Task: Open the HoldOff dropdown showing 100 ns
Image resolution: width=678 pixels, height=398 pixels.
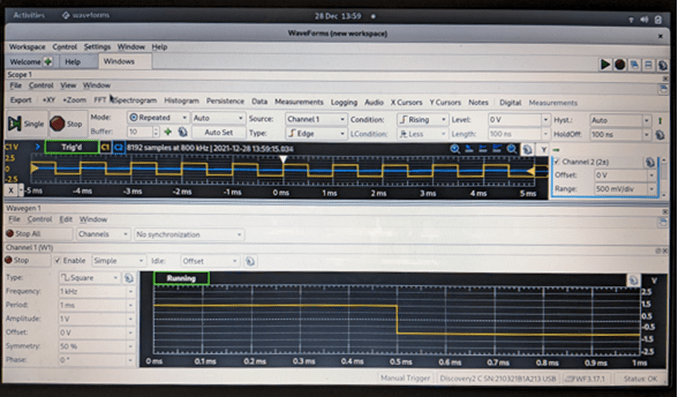Action: click(620, 135)
